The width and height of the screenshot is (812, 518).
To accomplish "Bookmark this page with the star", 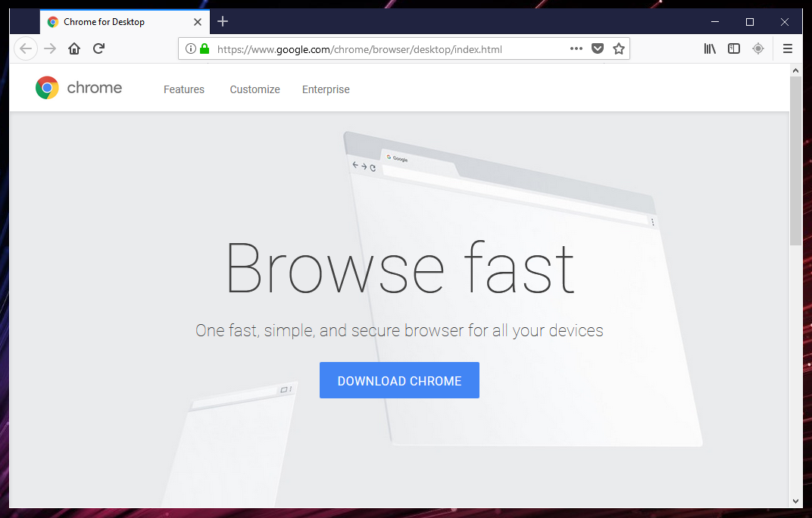I will coord(619,48).
